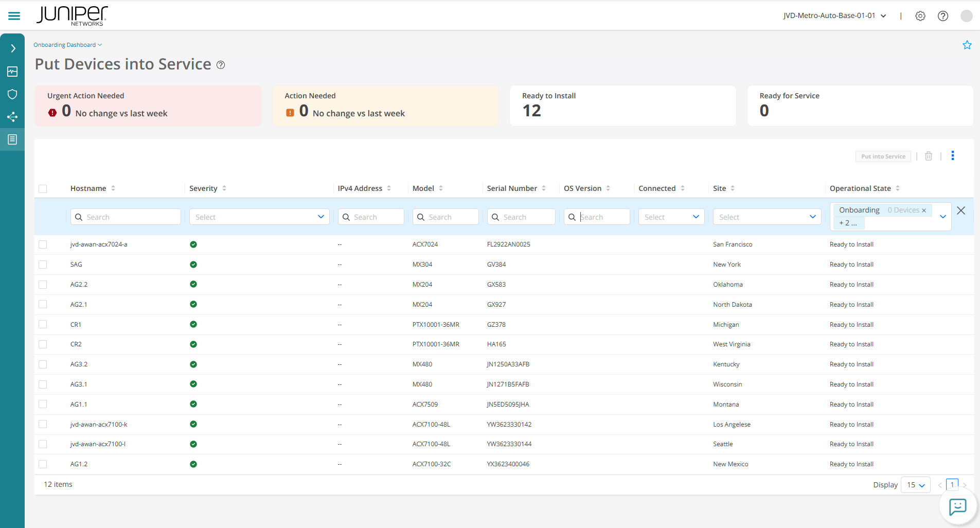Close the filter row with X
This screenshot has height=528, width=980.
click(961, 210)
